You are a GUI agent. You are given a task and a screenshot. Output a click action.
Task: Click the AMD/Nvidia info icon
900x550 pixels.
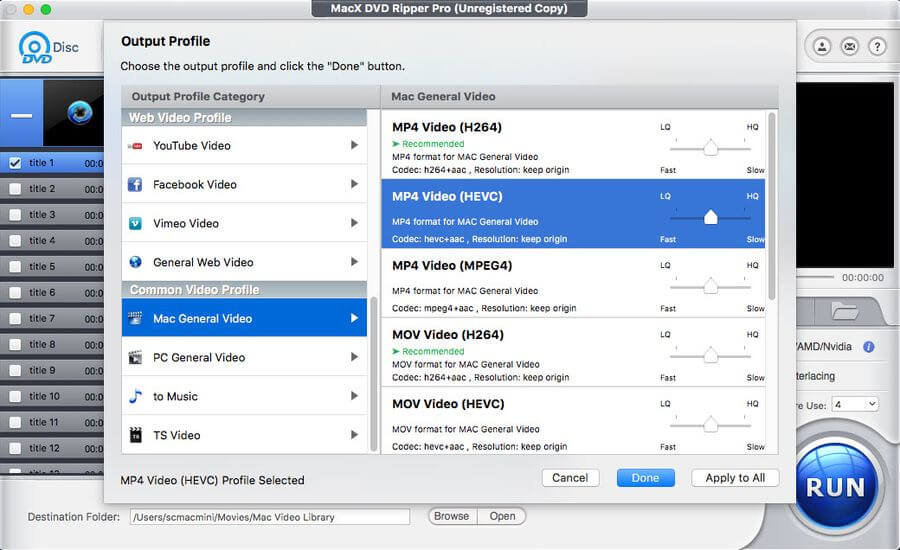coord(868,347)
